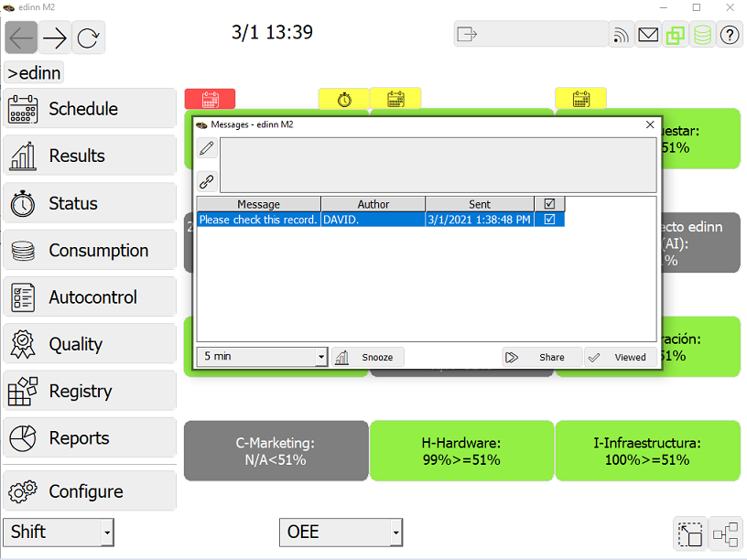
Task: Open the OEE dropdown
Action: pos(341,532)
